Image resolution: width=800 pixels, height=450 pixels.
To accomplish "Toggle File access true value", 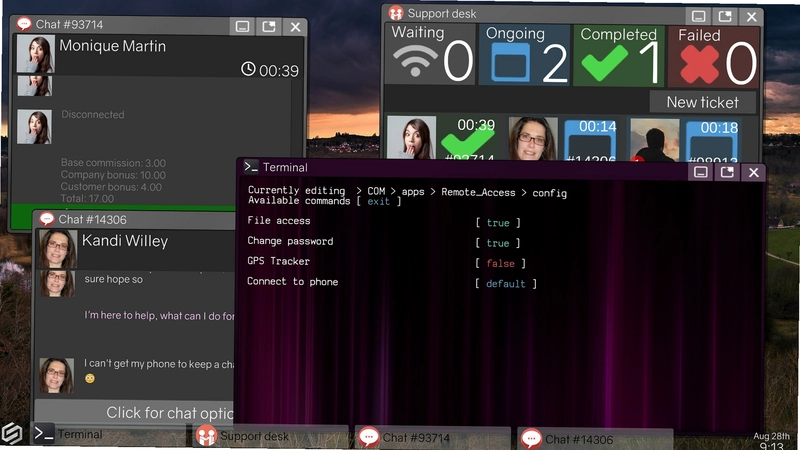I will (x=497, y=223).
